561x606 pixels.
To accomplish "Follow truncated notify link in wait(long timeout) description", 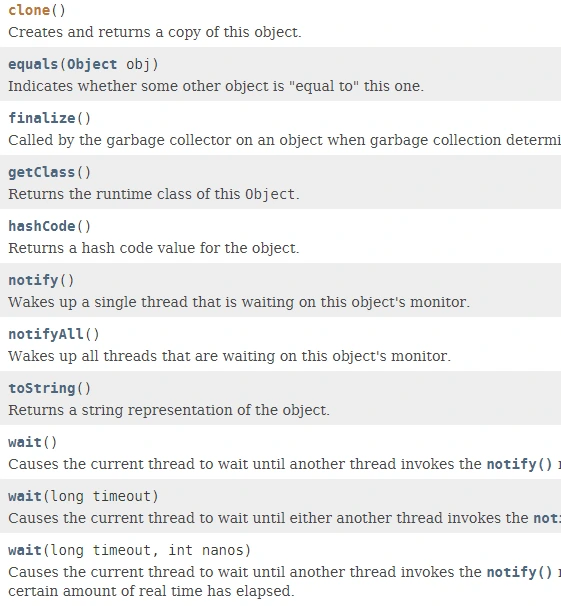I will pos(547,518).
